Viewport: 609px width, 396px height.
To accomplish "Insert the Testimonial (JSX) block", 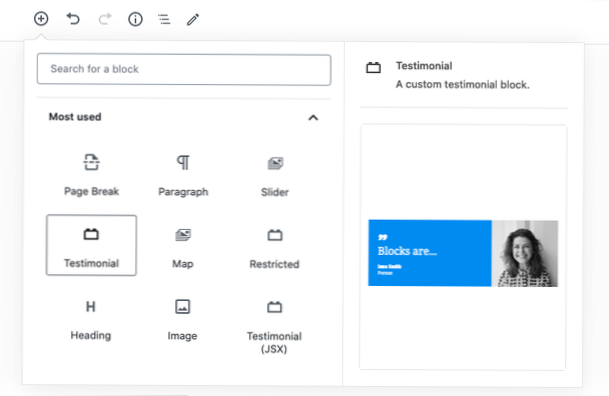I will [275, 325].
